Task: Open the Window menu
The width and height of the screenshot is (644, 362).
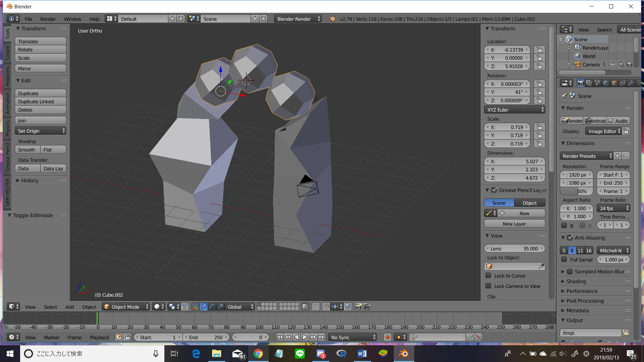Action: 72,19
